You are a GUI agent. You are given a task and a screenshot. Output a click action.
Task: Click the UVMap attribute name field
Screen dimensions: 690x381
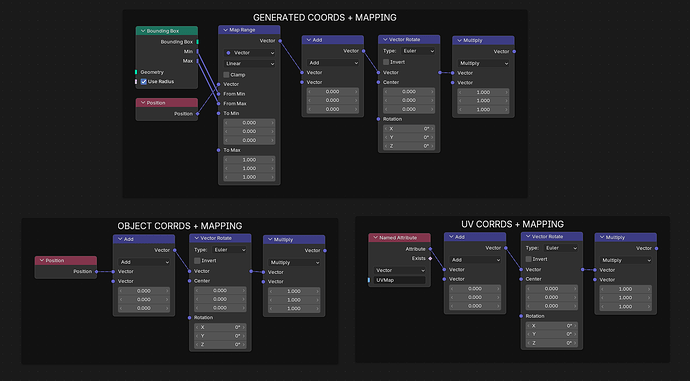[400, 280]
